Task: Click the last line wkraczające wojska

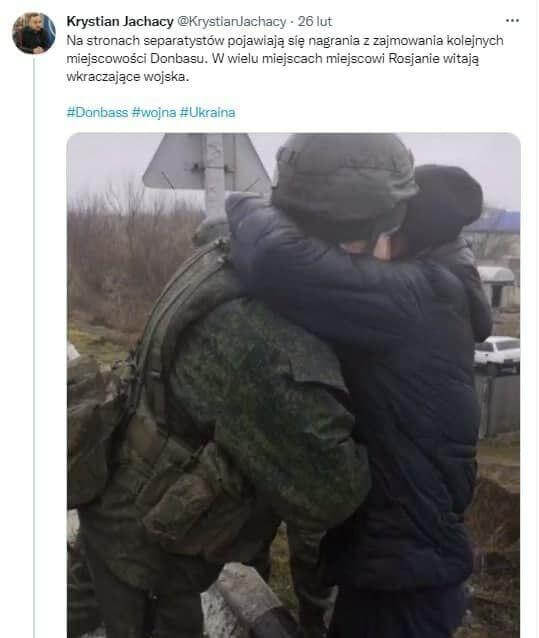Action: (128, 76)
